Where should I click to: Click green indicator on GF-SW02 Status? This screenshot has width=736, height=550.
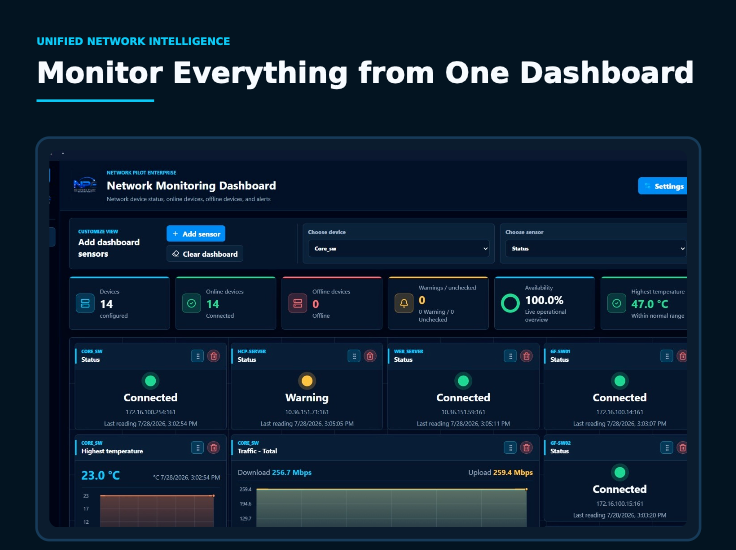point(620,472)
